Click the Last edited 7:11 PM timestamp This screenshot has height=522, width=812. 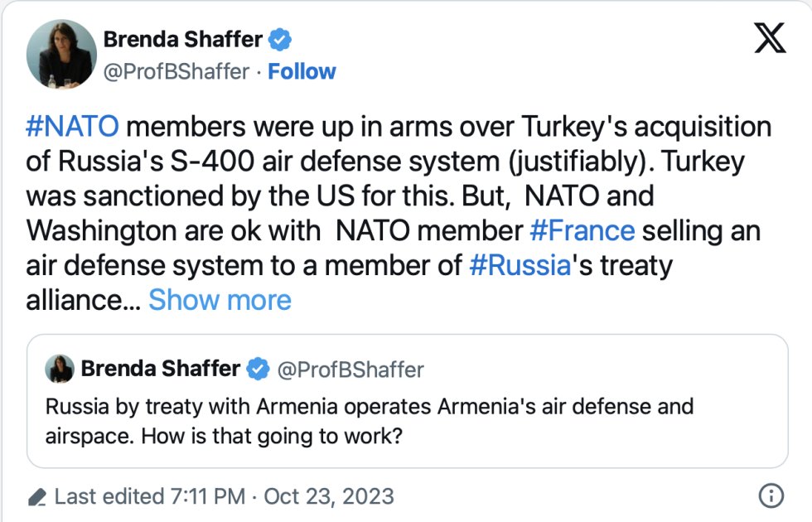[150, 496]
